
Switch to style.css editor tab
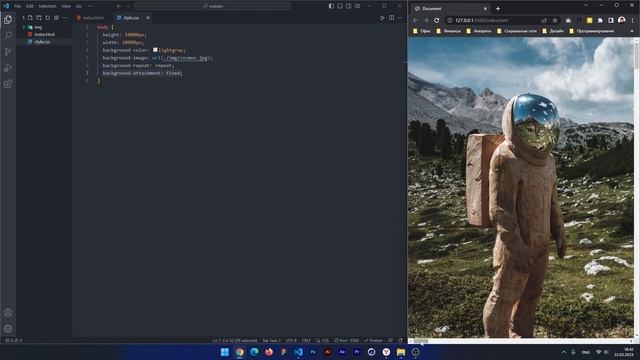pyautogui.click(x=131, y=18)
